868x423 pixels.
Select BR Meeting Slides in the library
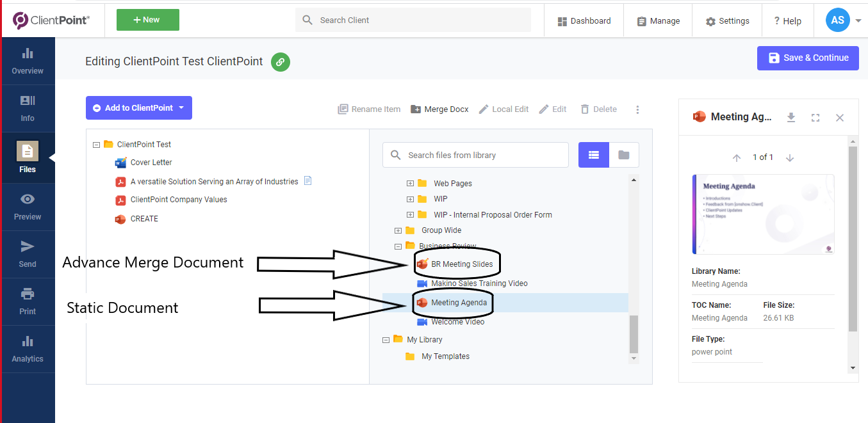462,264
